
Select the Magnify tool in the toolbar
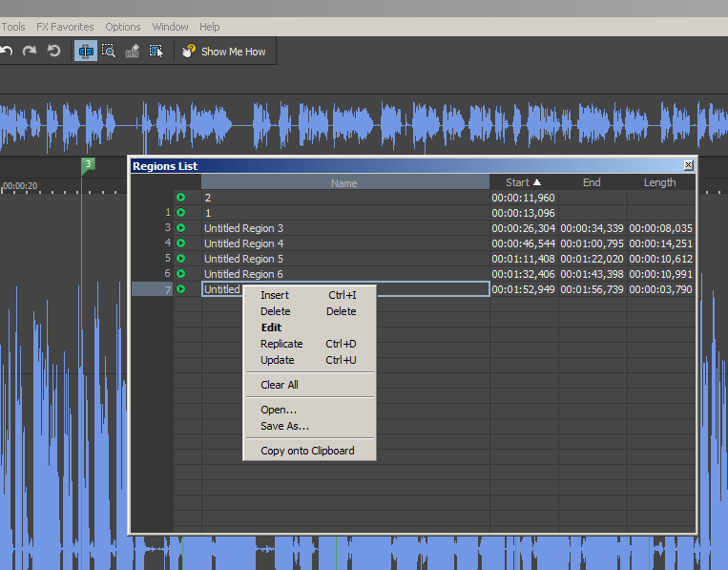[109, 51]
